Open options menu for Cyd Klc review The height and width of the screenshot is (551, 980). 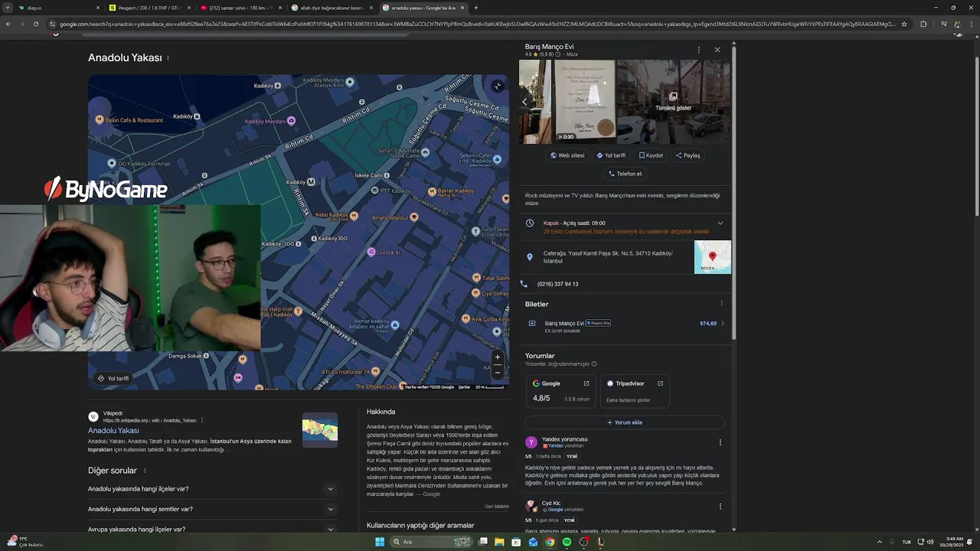click(720, 507)
